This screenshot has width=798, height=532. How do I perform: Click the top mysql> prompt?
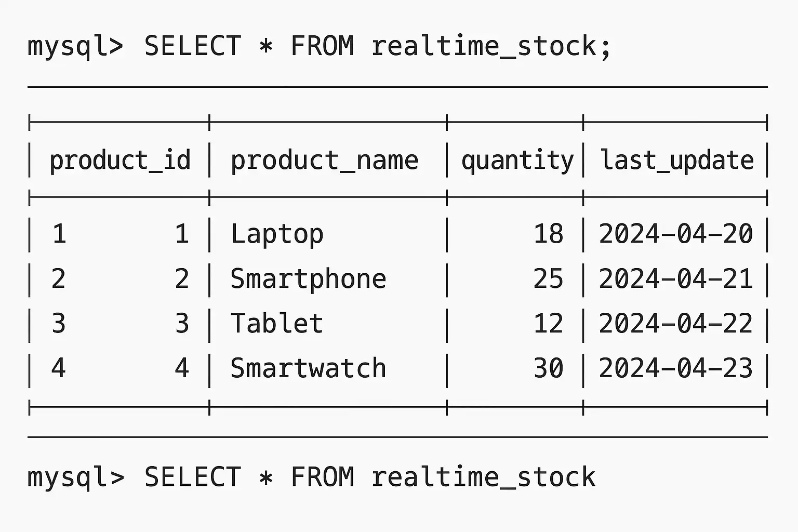(75, 46)
